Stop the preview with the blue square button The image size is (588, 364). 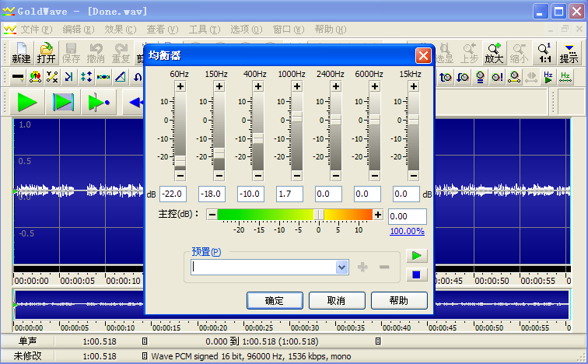point(416,275)
